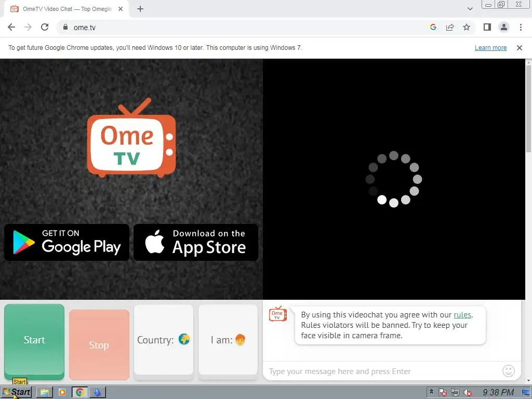Expand the tab search chevron
Image resolution: width=532 pixels, height=399 pixels.
pos(470,9)
